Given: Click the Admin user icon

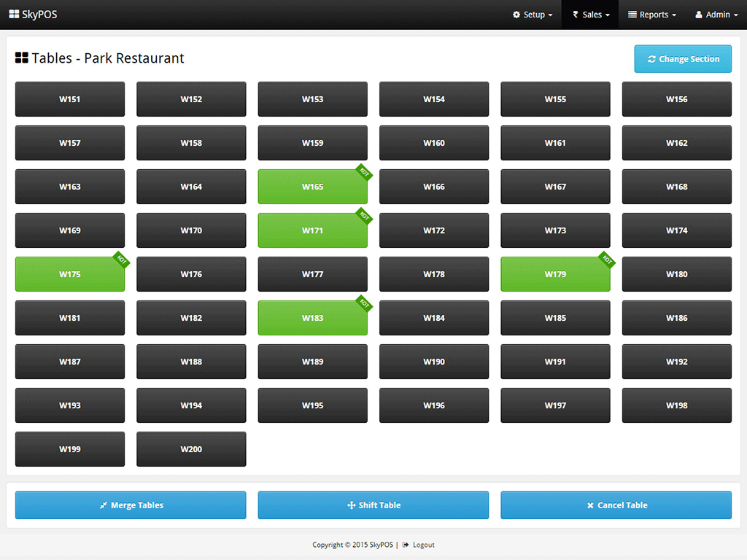Looking at the screenshot, I should coord(699,15).
